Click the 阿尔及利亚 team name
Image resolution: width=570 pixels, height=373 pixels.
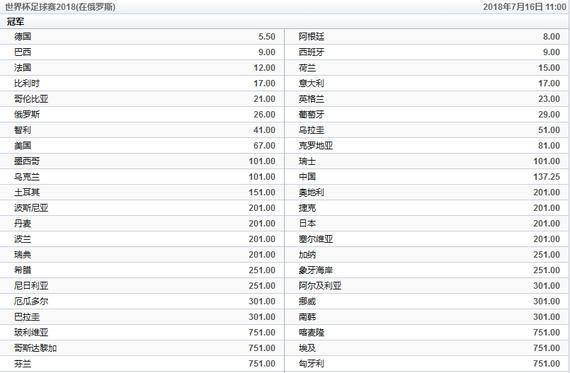[320, 286]
